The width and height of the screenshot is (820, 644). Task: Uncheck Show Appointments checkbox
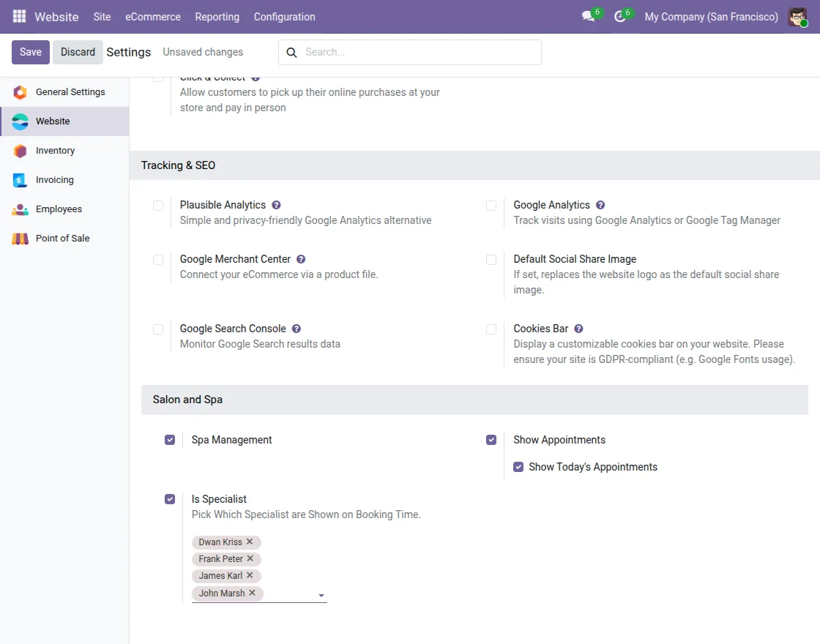pyautogui.click(x=491, y=440)
